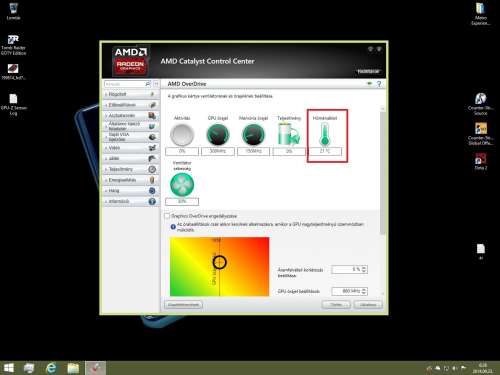500x375 pixels.
Task: Click the question mark help icon of AMD OverDrive
Action: [379, 84]
